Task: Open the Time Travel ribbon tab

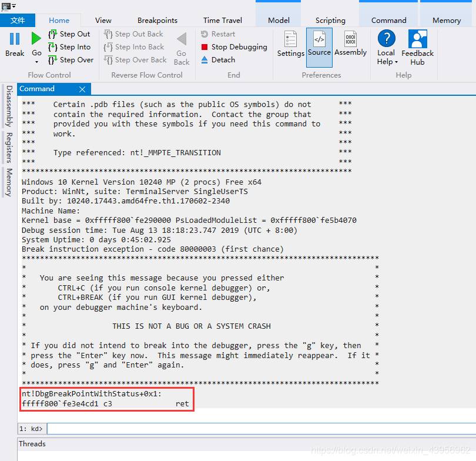Action: (x=223, y=21)
